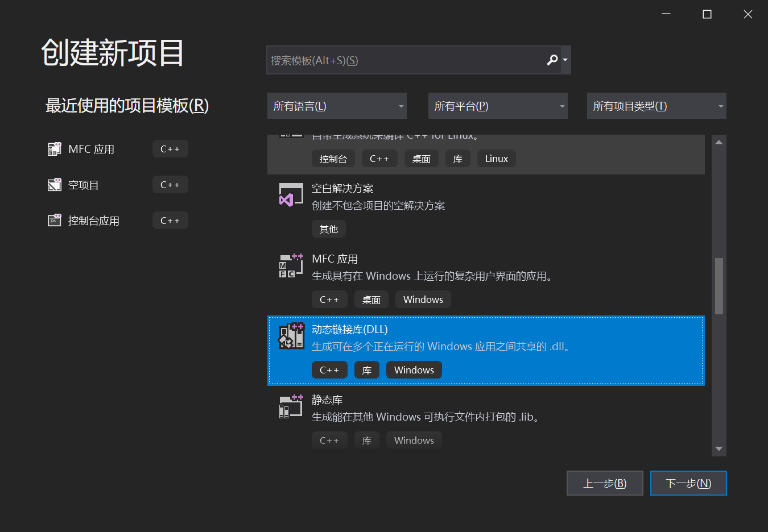Click the 其他 tag under 空白解决方案

329,229
